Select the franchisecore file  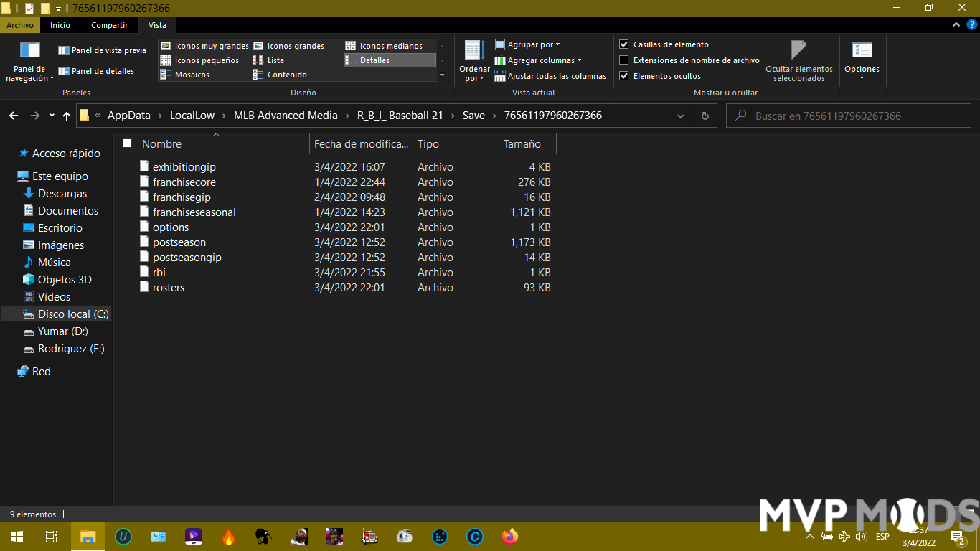(184, 182)
